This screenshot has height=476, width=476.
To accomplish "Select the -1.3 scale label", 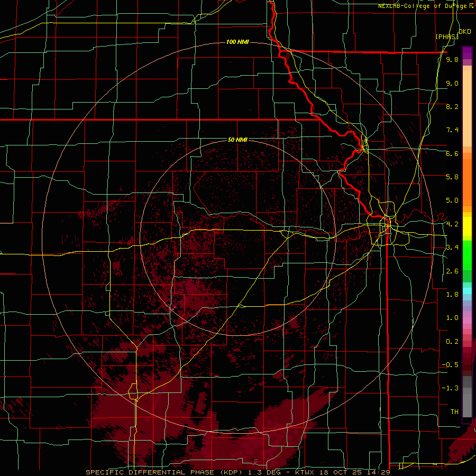I will (x=450, y=388).
